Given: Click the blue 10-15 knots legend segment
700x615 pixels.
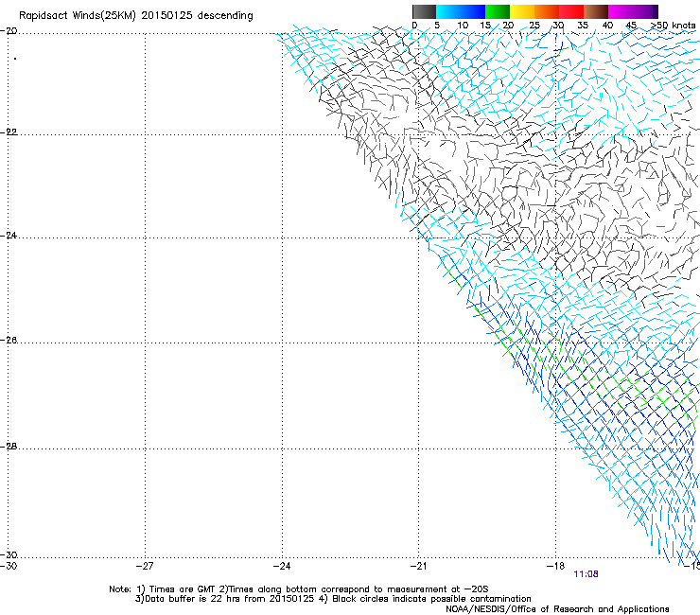Looking at the screenshot, I should click(x=472, y=11).
